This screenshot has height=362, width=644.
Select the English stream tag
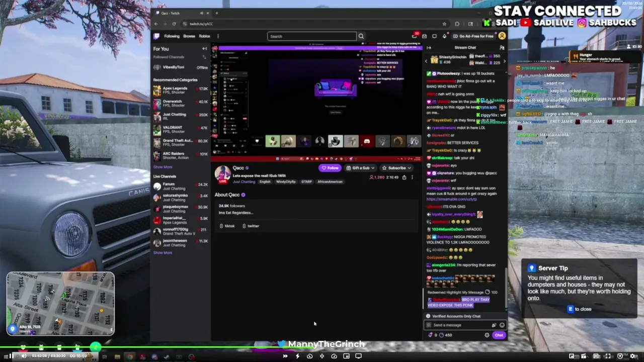point(265,182)
